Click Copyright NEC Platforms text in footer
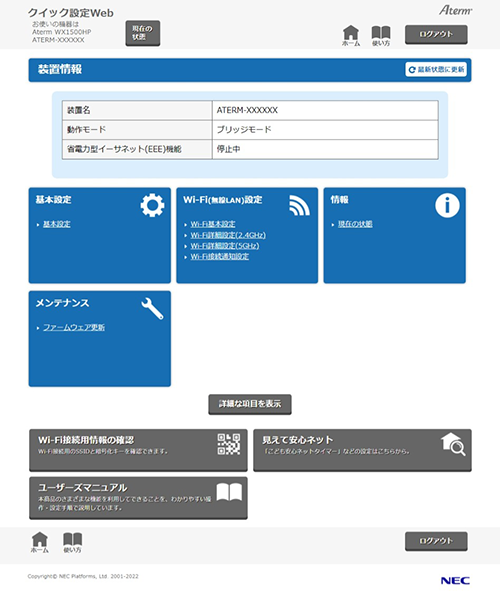This screenshot has width=500, height=596. pos(83,576)
